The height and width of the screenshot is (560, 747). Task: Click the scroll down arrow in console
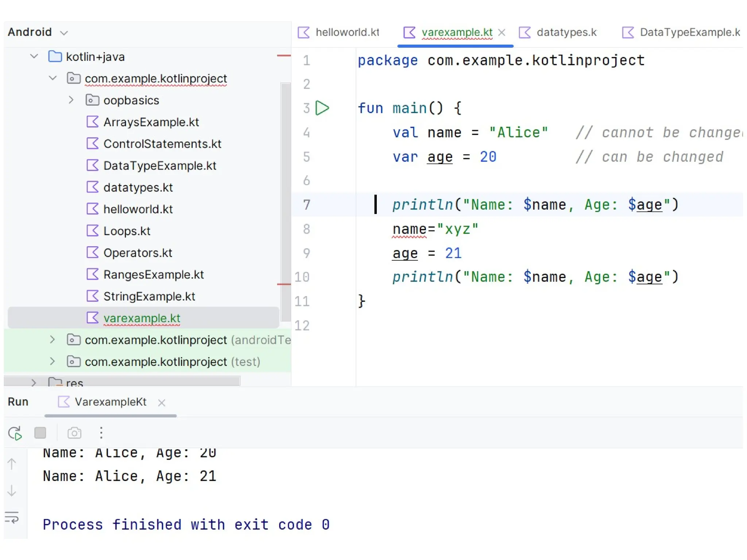[12, 491]
